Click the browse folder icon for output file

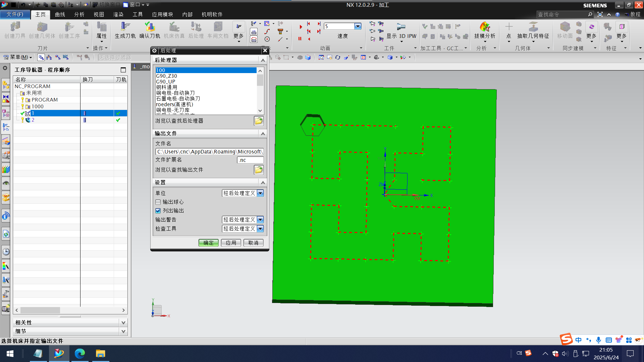tap(259, 170)
